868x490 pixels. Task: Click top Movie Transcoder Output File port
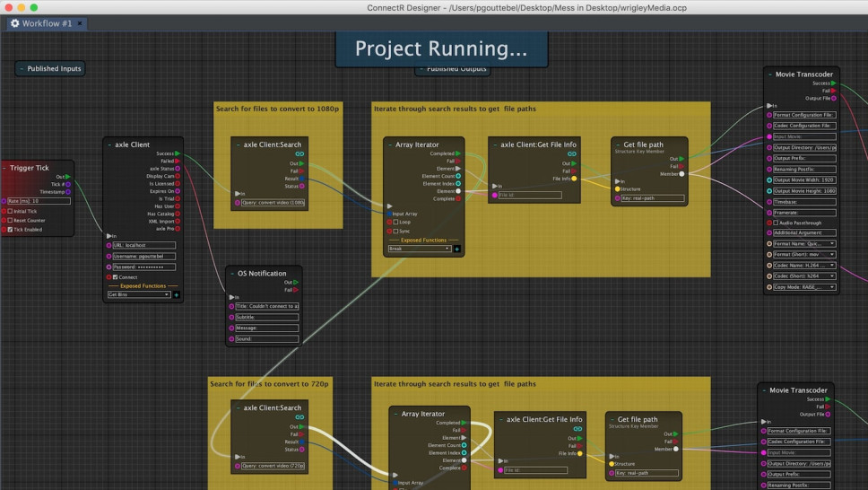point(833,98)
